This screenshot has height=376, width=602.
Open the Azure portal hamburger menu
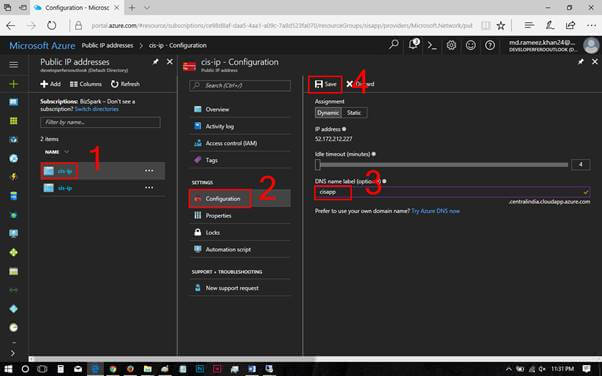13,65
